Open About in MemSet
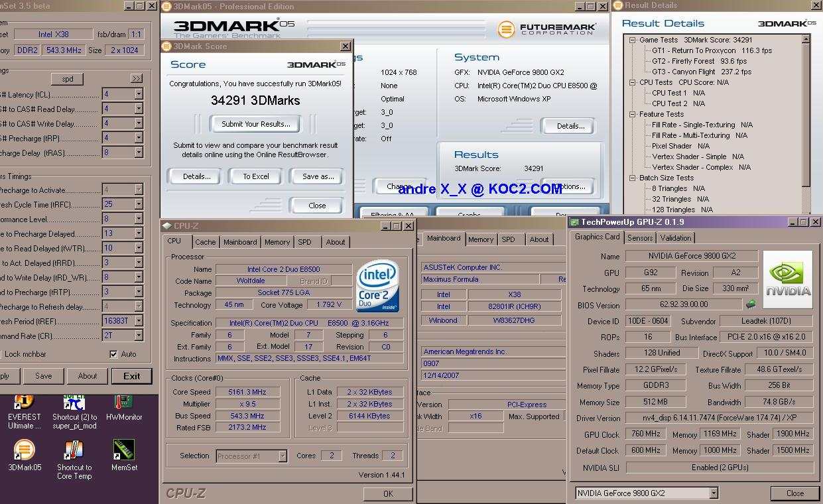 [88, 376]
